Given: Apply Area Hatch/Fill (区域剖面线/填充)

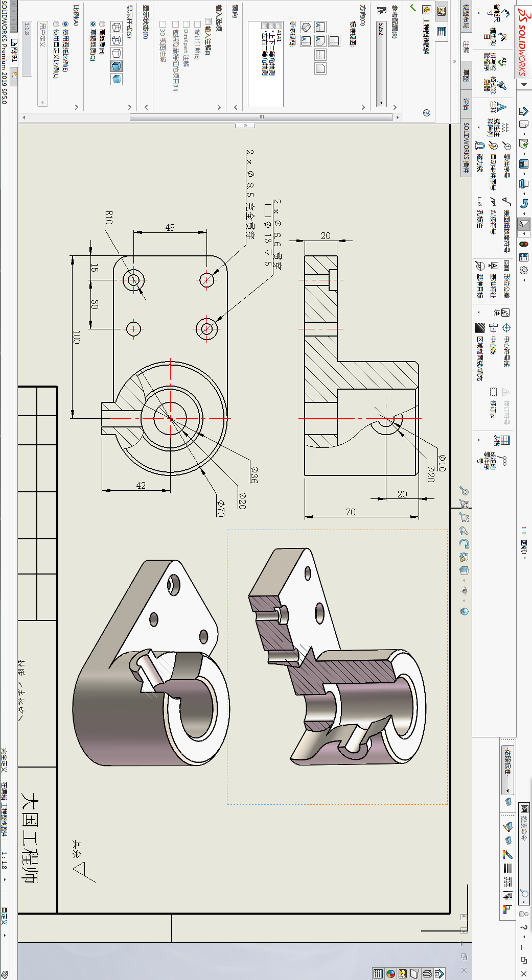Looking at the screenshot, I should [x=480, y=351].
